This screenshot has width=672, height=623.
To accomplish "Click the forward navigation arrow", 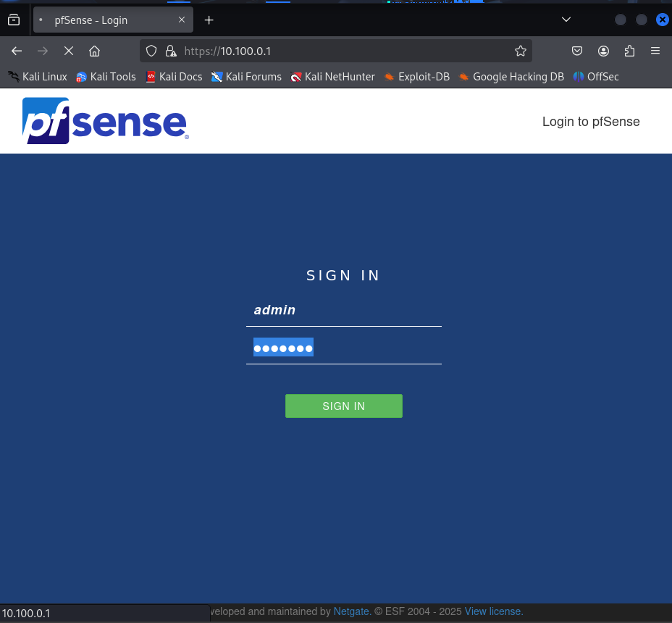I will (43, 51).
